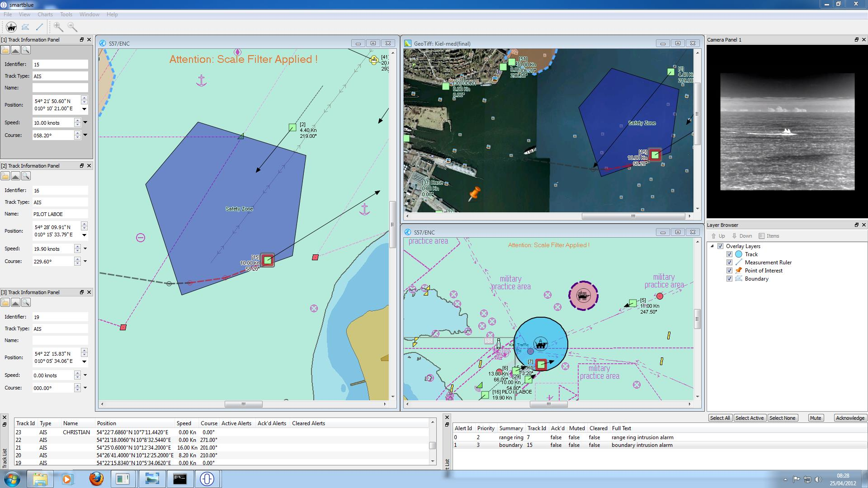Screen dimensions: 868x488
Task: Select the pink oil-rig circle in lower chart
Action: 583,296
